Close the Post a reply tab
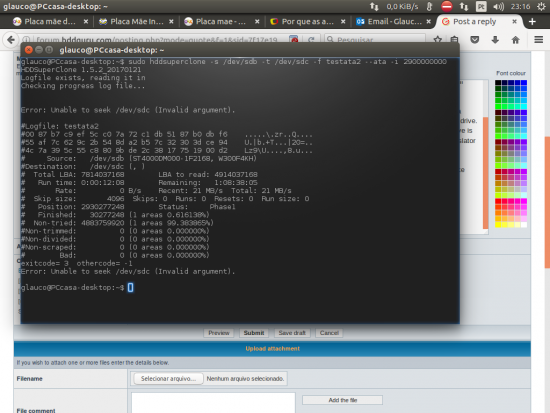Image resolution: width=550 pixels, height=413 pixels. [x=514, y=21]
